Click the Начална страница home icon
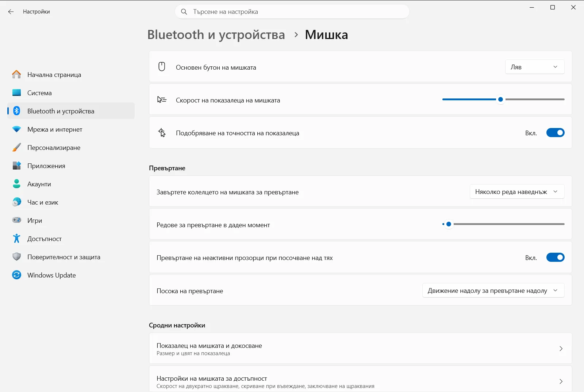This screenshot has width=584, height=392. 16,74
